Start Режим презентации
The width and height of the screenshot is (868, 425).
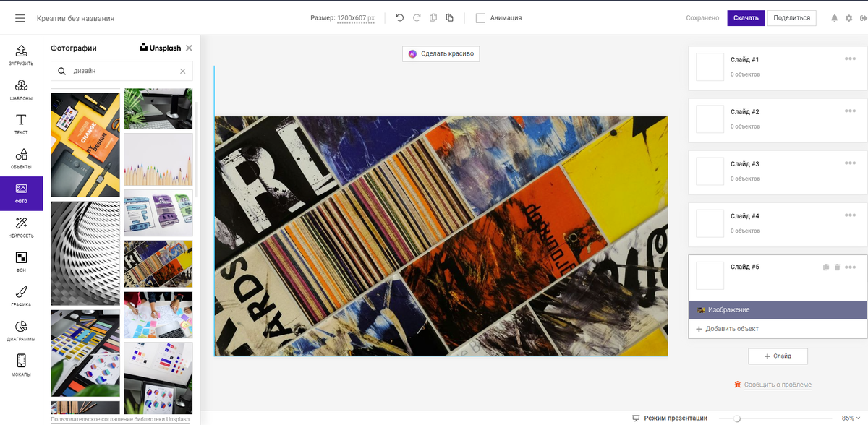coord(676,418)
